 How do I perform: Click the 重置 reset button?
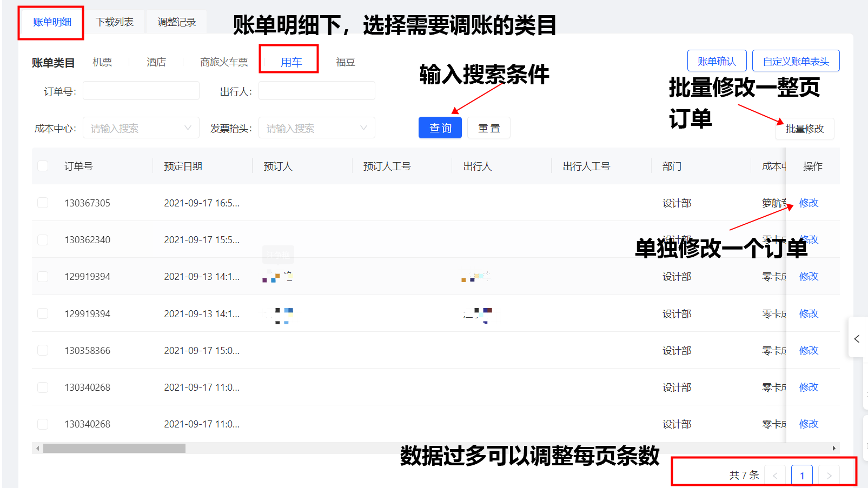tap(488, 128)
